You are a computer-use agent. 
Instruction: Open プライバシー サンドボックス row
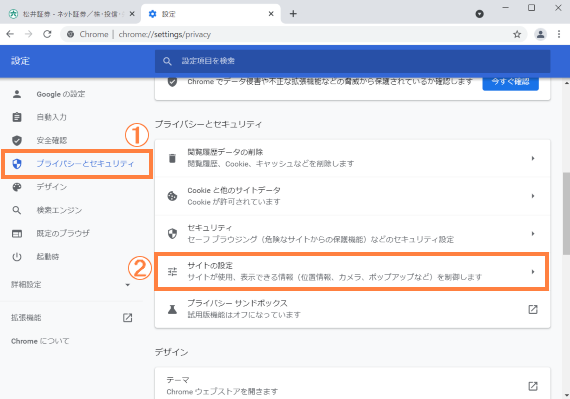click(x=352, y=309)
